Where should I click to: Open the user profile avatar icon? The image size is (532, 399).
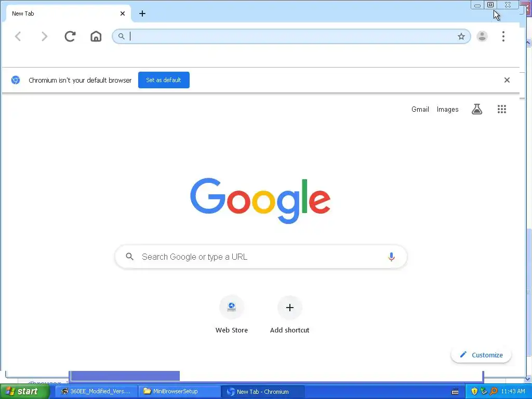point(482,36)
